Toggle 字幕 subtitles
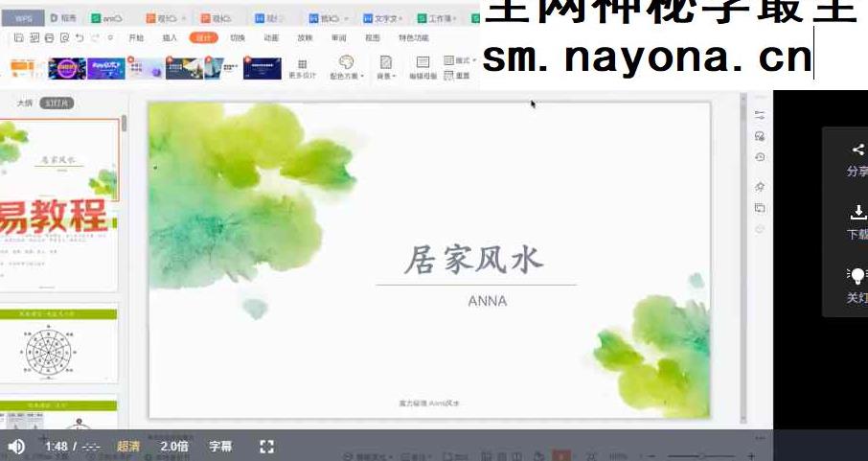 220,447
